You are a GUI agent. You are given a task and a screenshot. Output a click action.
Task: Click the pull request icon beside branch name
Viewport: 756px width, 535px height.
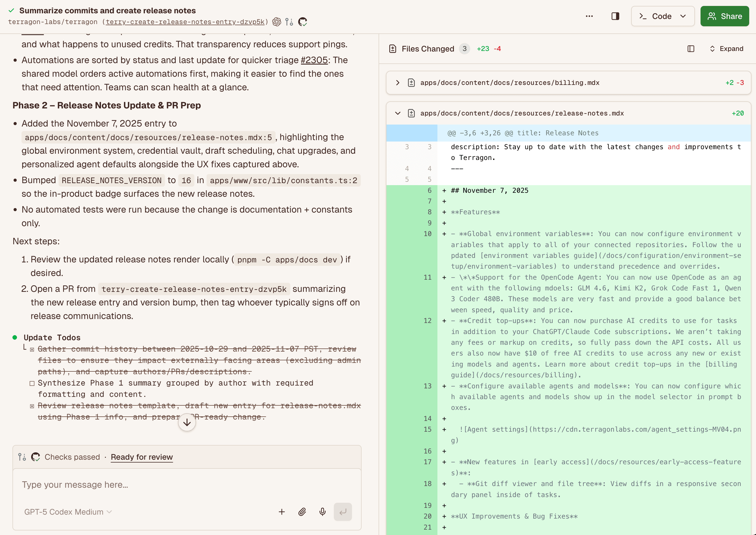coord(289,22)
